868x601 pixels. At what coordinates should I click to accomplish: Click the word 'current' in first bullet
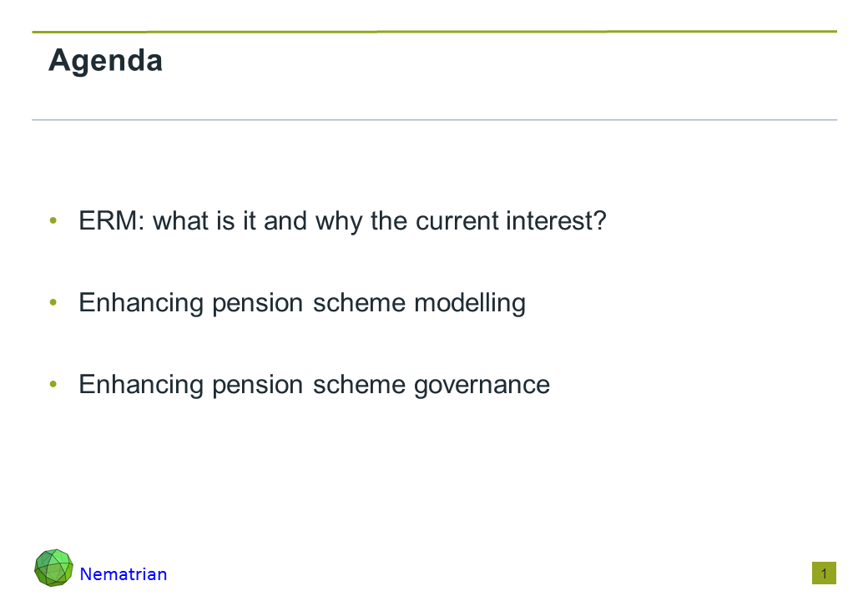[x=457, y=221]
